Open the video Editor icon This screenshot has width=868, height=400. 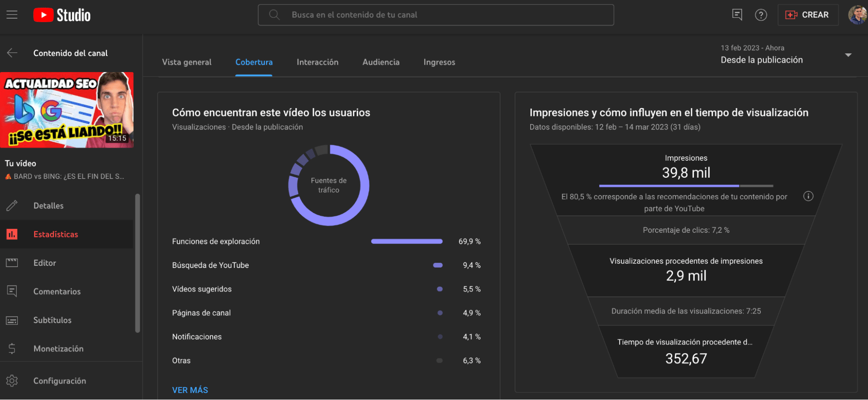[12, 263]
